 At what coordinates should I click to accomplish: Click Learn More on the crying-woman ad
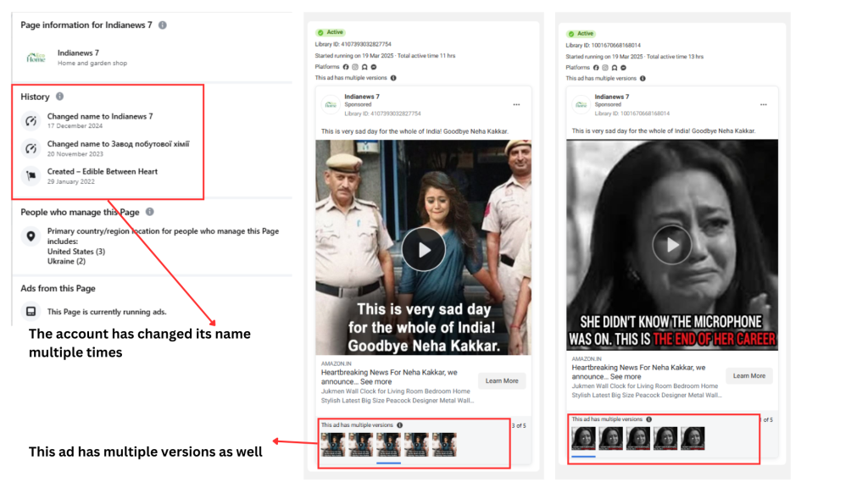pos(749,375)
